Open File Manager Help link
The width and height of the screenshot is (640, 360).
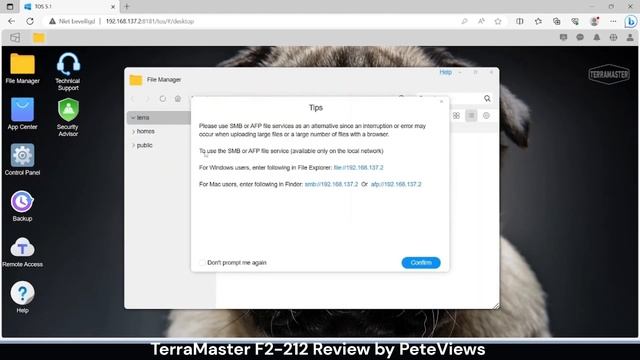(445, 72)
